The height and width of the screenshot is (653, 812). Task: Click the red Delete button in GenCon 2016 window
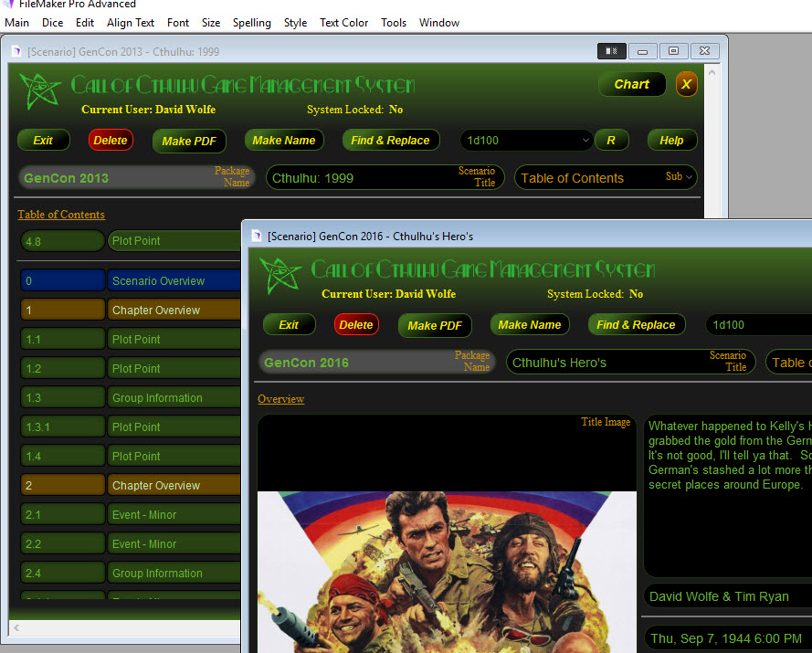[356, 325]
